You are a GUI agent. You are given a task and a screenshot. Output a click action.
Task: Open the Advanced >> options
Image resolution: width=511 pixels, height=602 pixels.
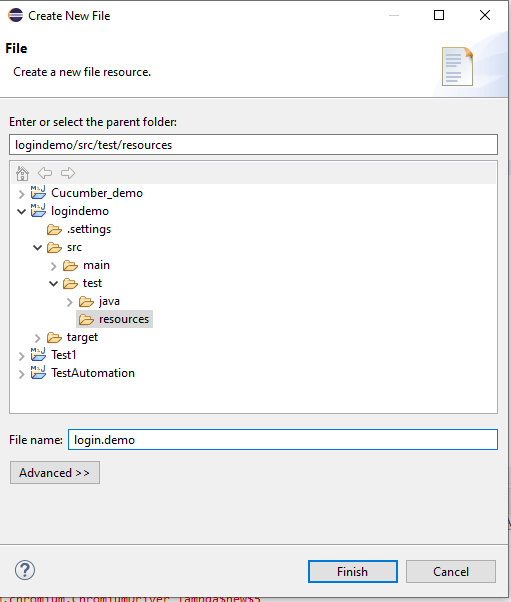(x=55, y=473)
